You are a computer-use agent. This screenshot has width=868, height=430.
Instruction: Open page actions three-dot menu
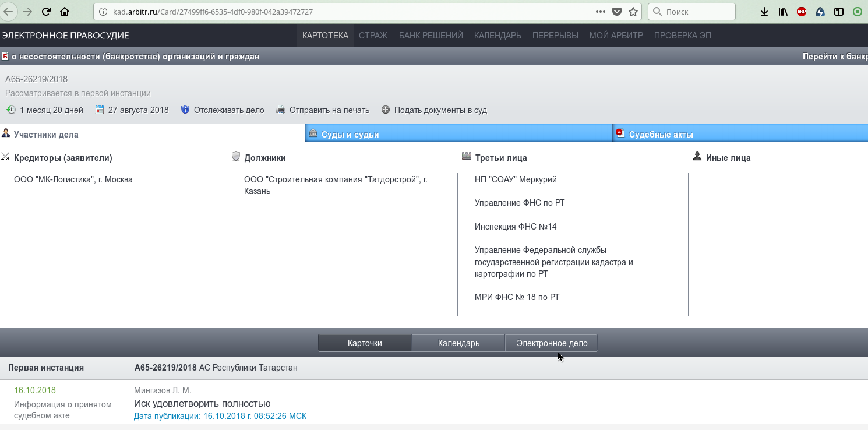[601, 12]
